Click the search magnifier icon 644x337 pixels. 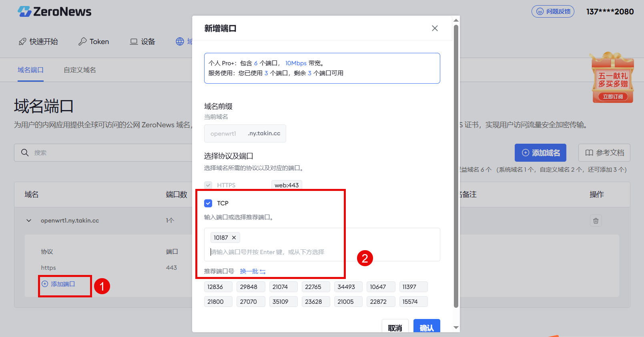click(x=25, y=152)
